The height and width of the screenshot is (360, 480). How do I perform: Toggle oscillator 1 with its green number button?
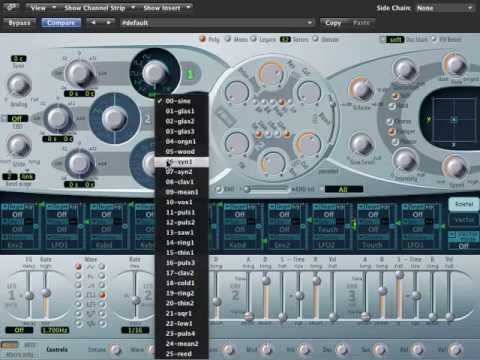190,74
